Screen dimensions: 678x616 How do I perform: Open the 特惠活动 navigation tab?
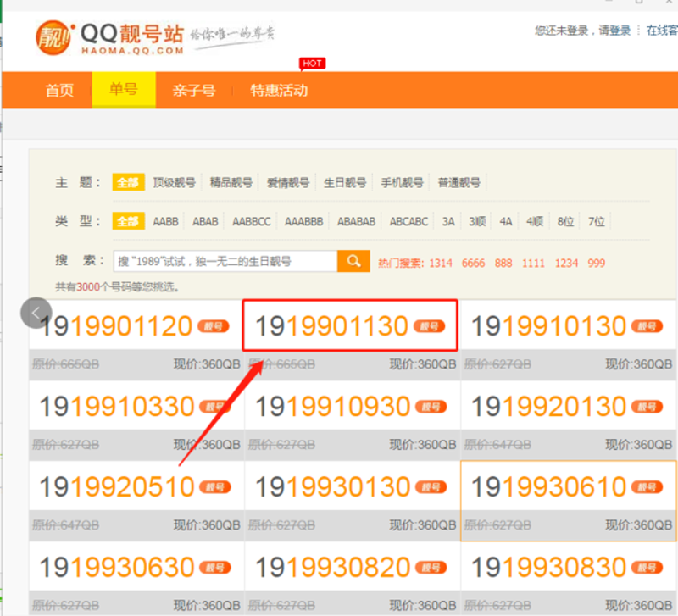(279, 91)
